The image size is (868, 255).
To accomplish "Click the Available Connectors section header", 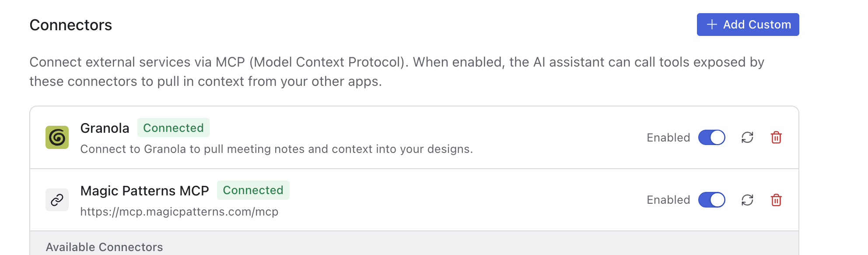I will [x=105, y=247].
